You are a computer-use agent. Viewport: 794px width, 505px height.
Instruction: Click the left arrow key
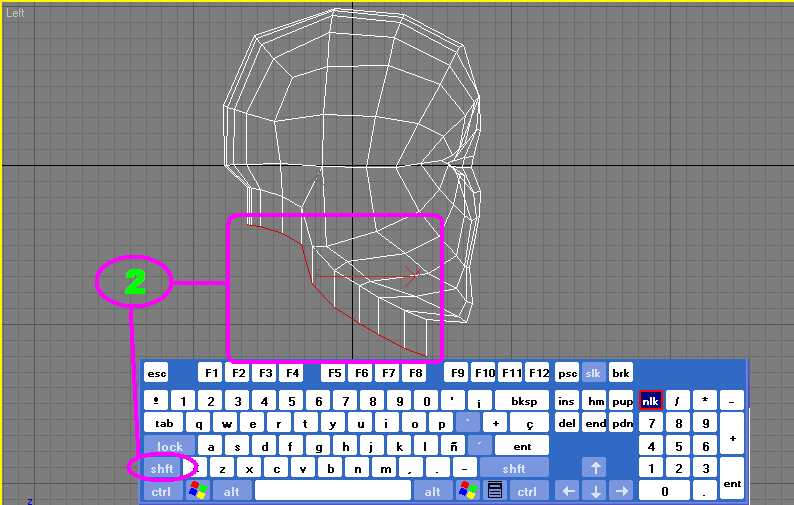tap(569, 491)
